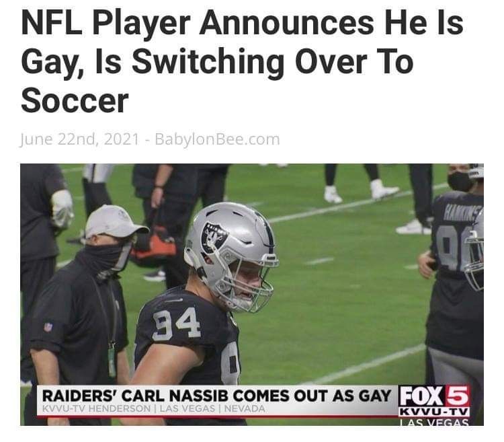Screen dimensions: 504x442
Task: Click the KVVU-TV label under the FOX 5 logo
Action: 434,412
